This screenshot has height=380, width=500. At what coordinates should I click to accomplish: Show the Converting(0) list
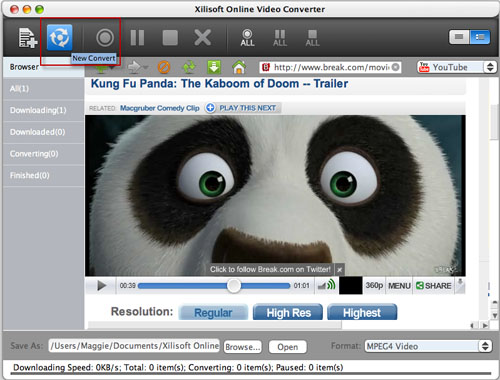click(44, 154)
